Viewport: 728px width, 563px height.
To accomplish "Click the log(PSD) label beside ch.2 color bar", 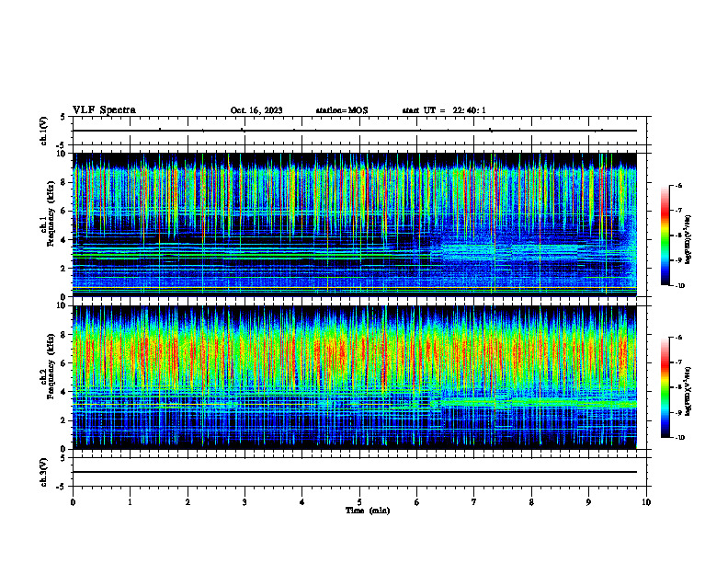I will click(688, 391).
